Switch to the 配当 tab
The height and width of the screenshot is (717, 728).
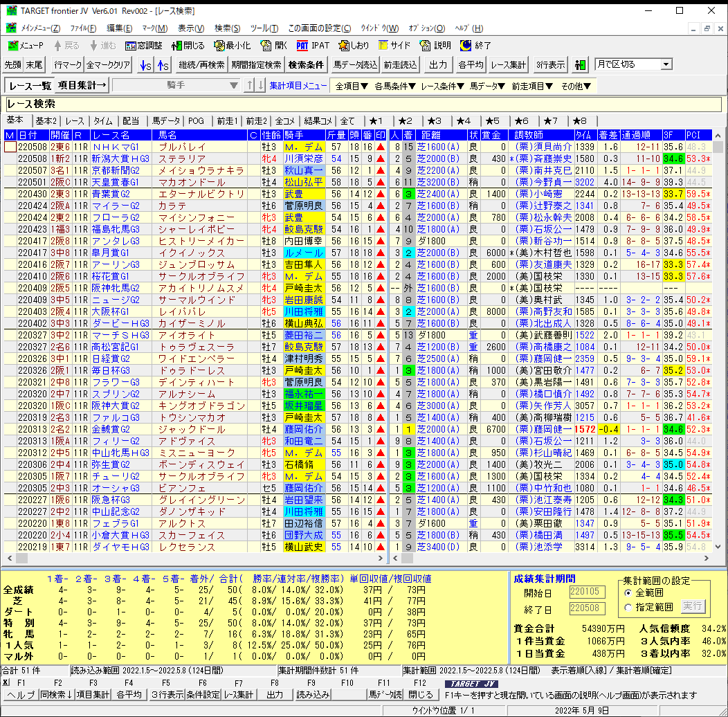click(131, 121)
